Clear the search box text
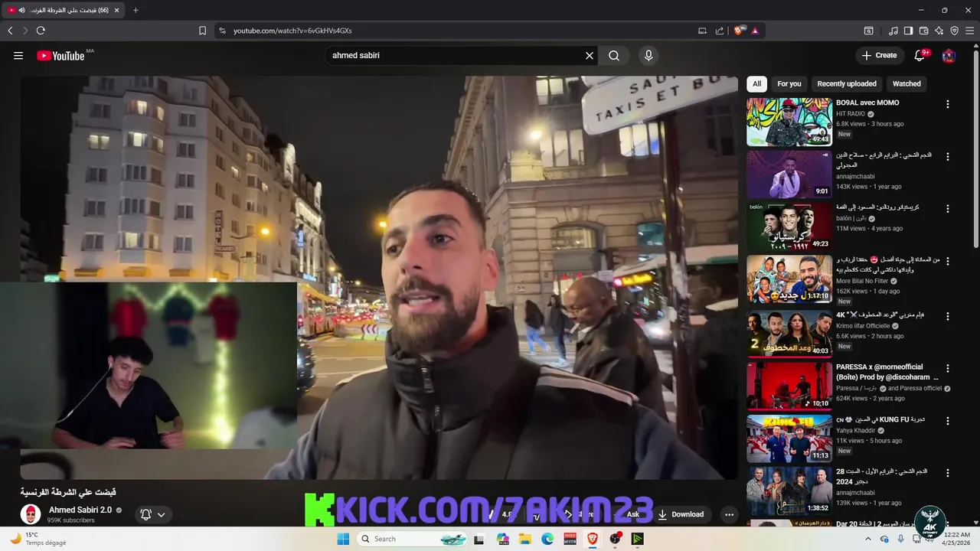Image resolution: width=980 pixels, height=551 pixels. (x=590, y=55)
